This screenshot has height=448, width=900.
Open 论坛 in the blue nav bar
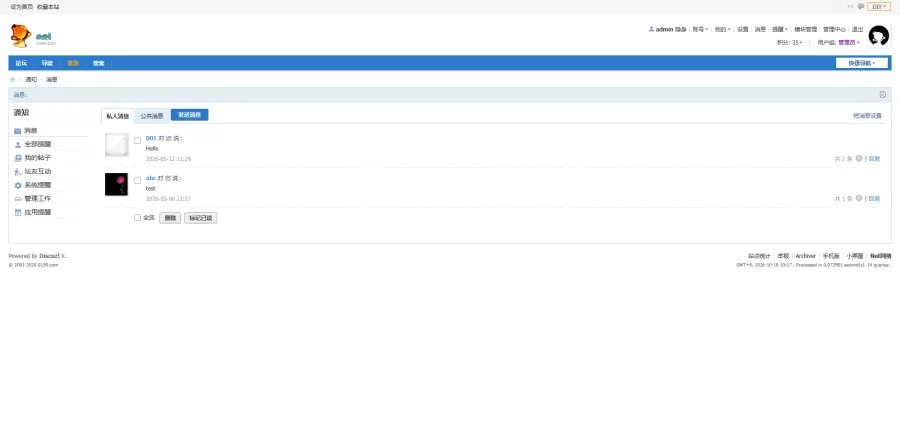21,63
